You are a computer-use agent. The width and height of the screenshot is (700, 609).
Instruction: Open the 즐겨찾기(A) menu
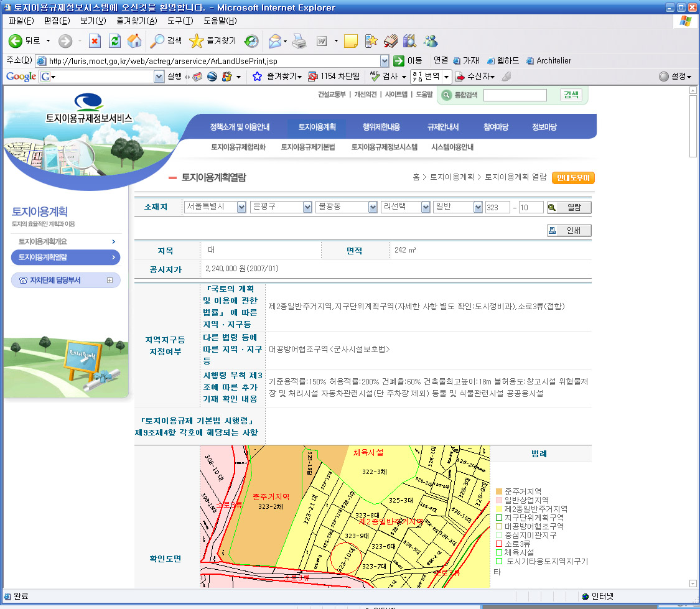(136, 21)
